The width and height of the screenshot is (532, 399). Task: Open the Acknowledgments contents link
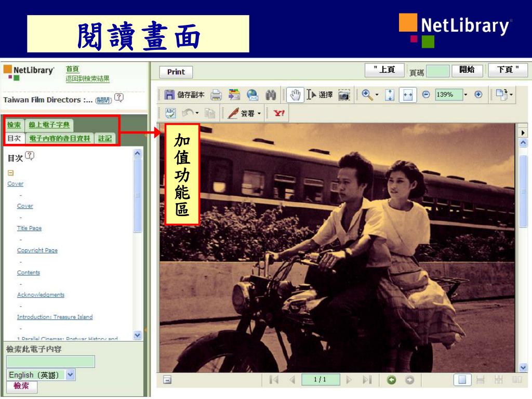[x=41, y=295]
